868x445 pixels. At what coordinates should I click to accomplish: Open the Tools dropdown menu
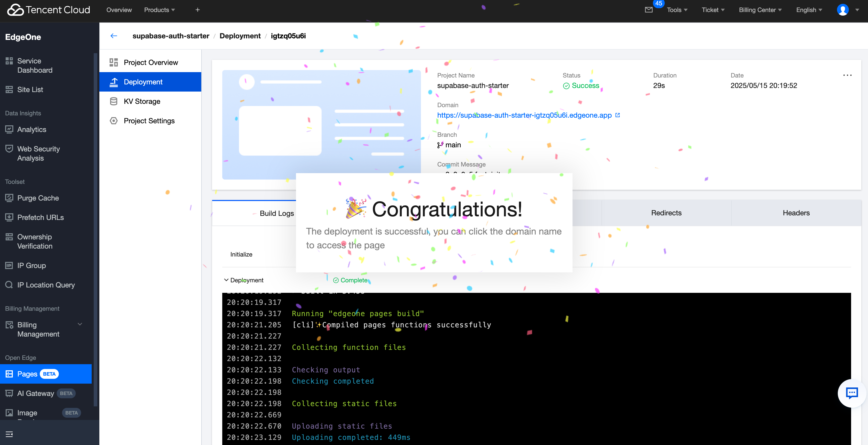[x=677, y=10]
